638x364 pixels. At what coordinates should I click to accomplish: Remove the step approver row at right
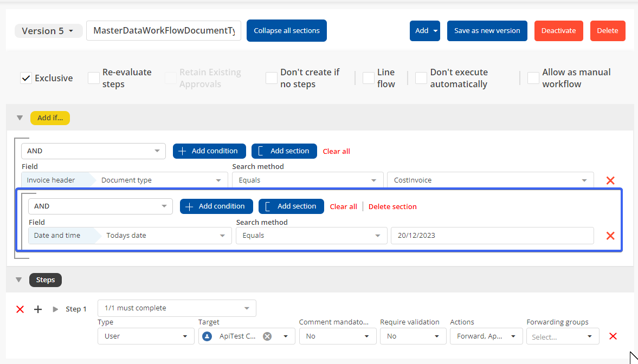point(613,336)
